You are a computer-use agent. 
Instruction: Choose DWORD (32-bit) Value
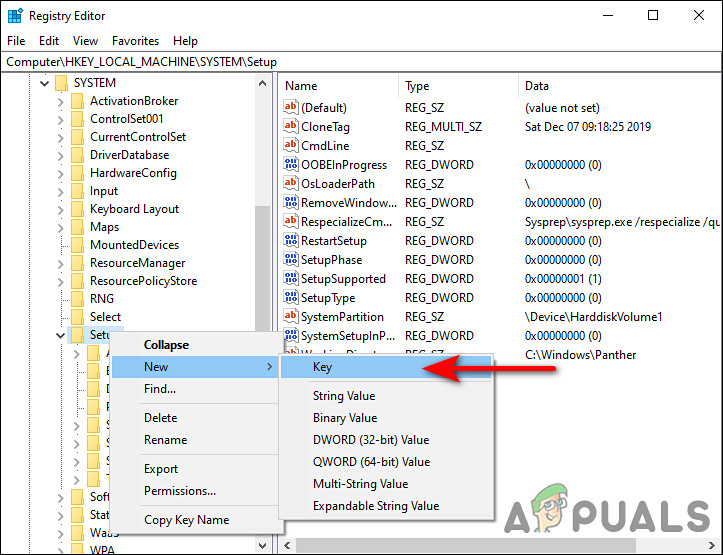tap(386, 440)
